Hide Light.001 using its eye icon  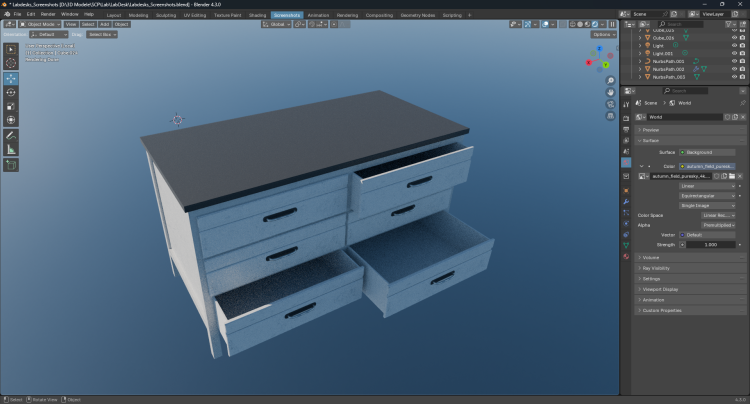coord(734,54)
